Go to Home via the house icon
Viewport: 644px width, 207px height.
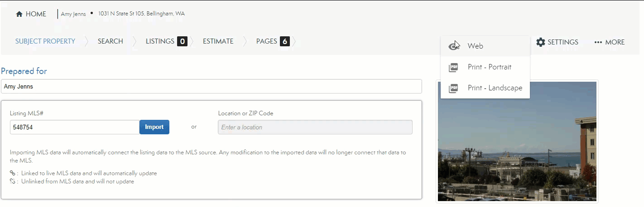point(19,14)
